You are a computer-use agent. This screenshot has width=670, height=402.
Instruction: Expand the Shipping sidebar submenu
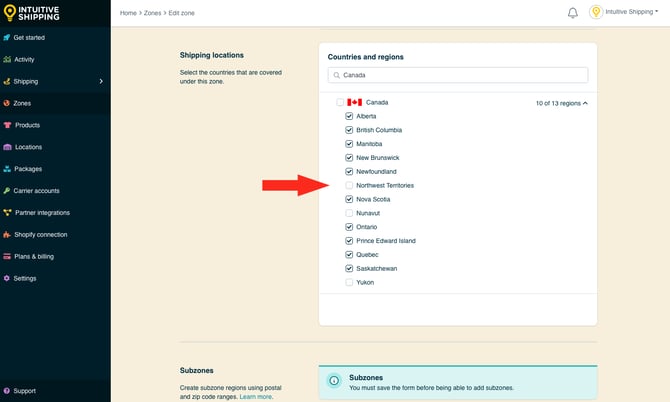[x=101, y=82]
